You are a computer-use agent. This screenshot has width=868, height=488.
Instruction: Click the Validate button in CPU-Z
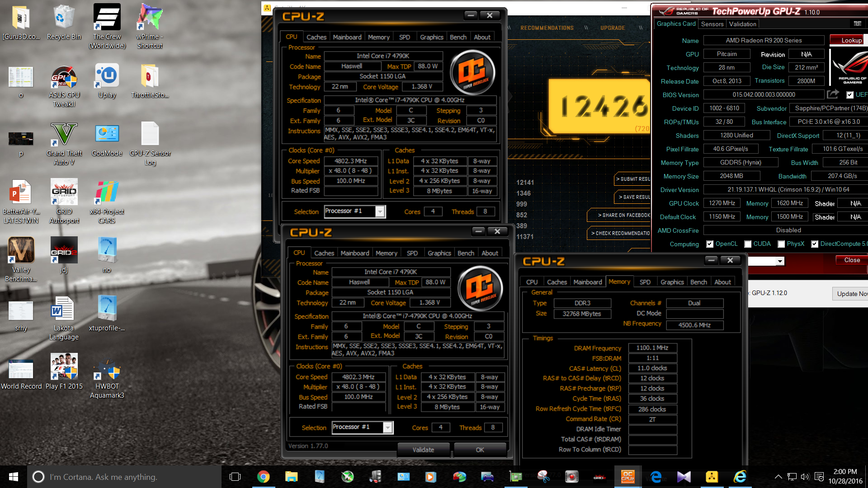point(423,450)
